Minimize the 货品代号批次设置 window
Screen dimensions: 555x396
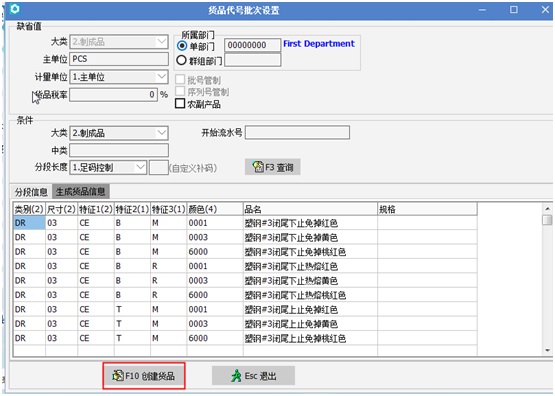(482, 10)
